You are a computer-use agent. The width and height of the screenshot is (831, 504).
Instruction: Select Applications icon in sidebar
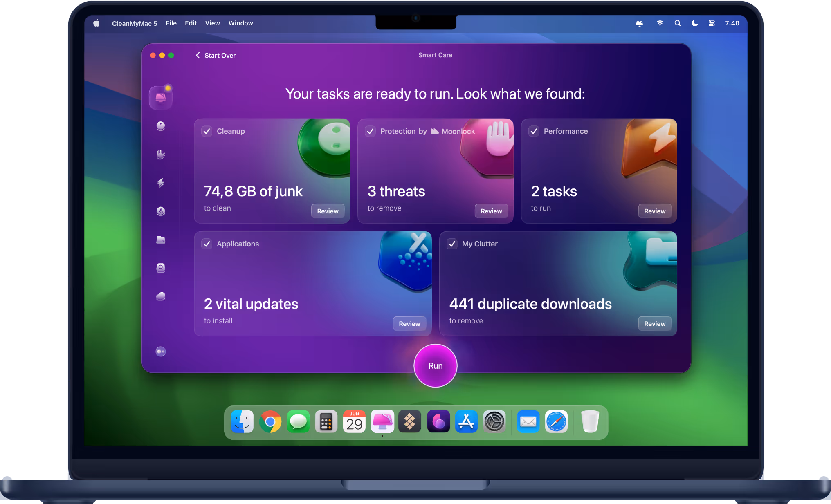pyautogui.click(x=161, y=211)
